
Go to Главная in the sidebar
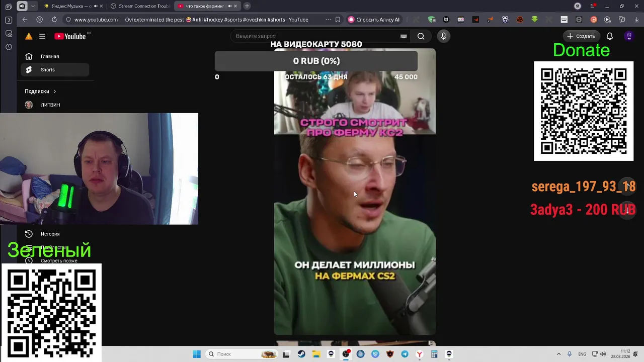55,56
